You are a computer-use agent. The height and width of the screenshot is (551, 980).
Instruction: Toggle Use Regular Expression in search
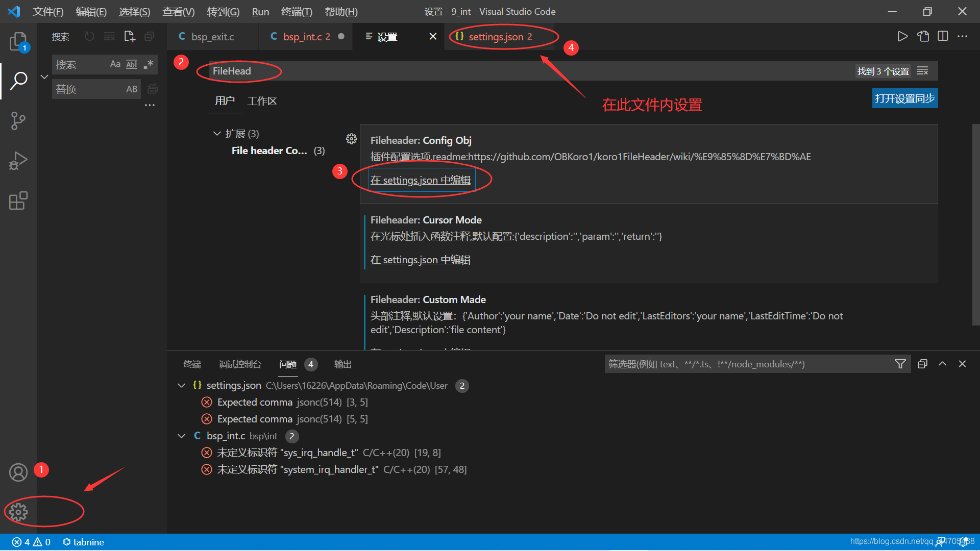click(x=149, y=64)
